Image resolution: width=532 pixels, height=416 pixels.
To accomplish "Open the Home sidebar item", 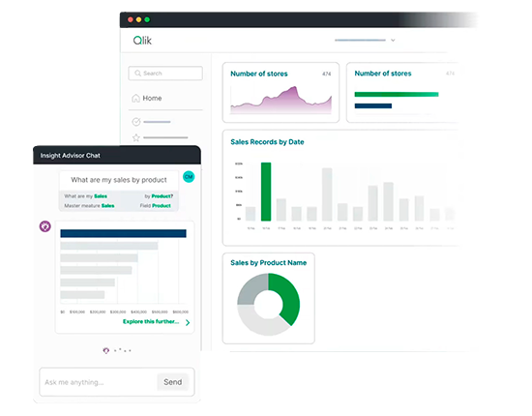I will coord(147,98).
